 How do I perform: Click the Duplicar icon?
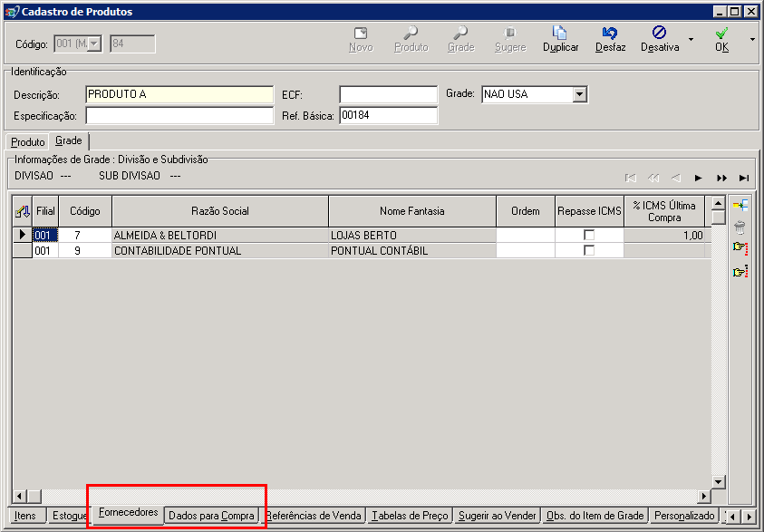[x=560, y=33]
